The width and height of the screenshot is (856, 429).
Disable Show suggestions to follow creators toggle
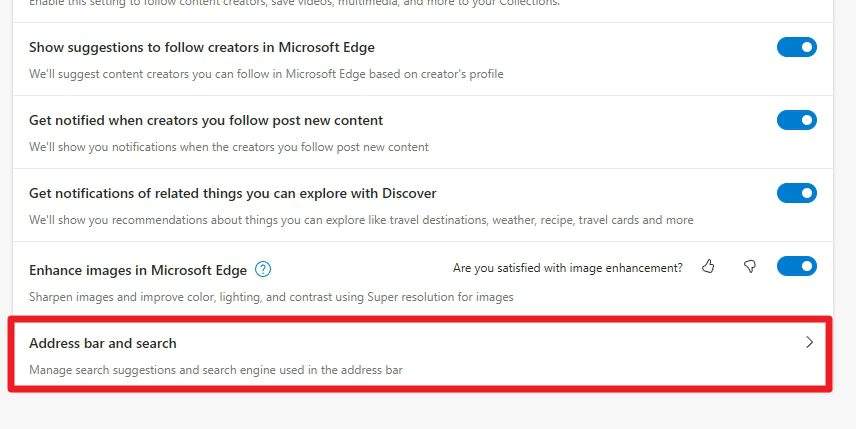[796, 47]
